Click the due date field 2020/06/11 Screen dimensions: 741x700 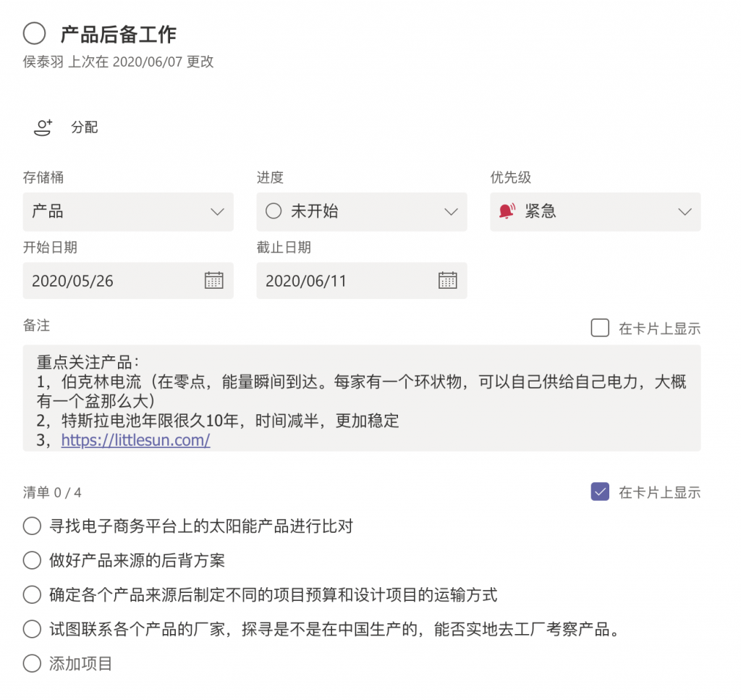click(362, 281)
